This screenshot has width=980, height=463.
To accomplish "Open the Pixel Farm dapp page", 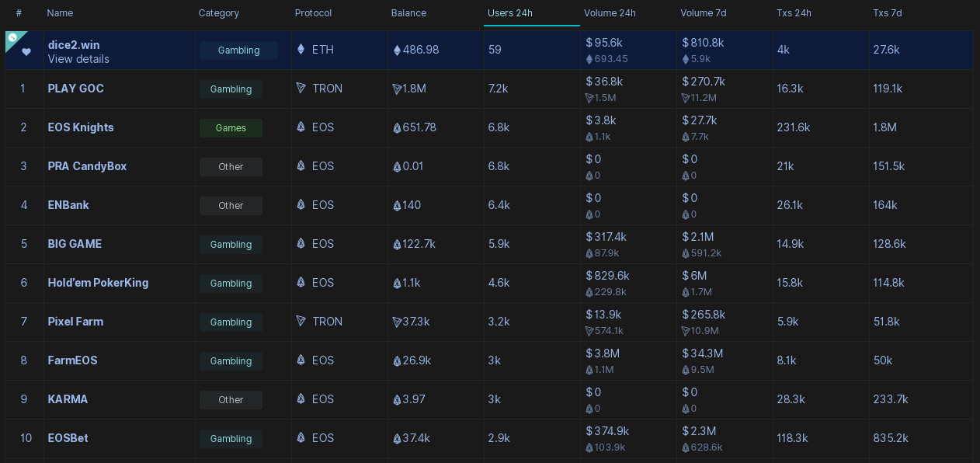I will click(75, 322).
